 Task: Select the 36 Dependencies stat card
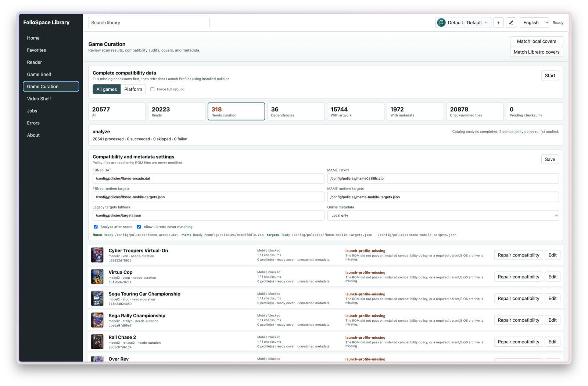coord(296,111)
